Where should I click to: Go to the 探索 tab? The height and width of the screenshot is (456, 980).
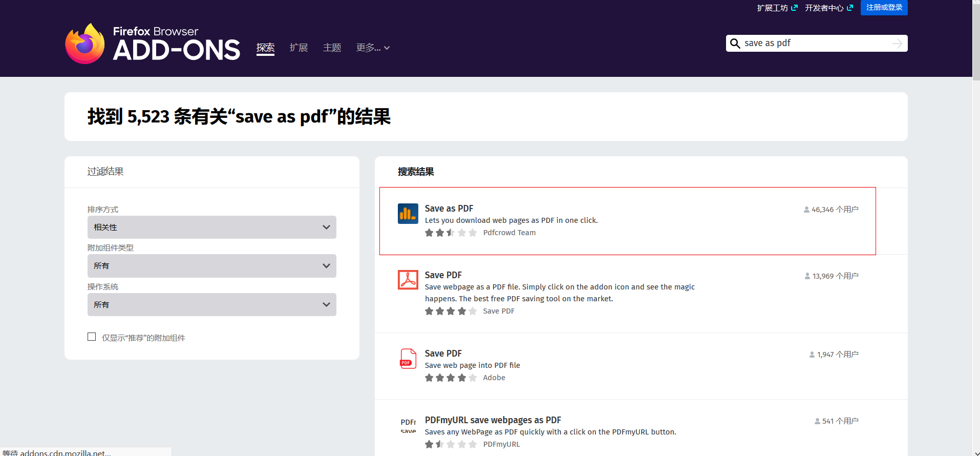coord(265,48)
